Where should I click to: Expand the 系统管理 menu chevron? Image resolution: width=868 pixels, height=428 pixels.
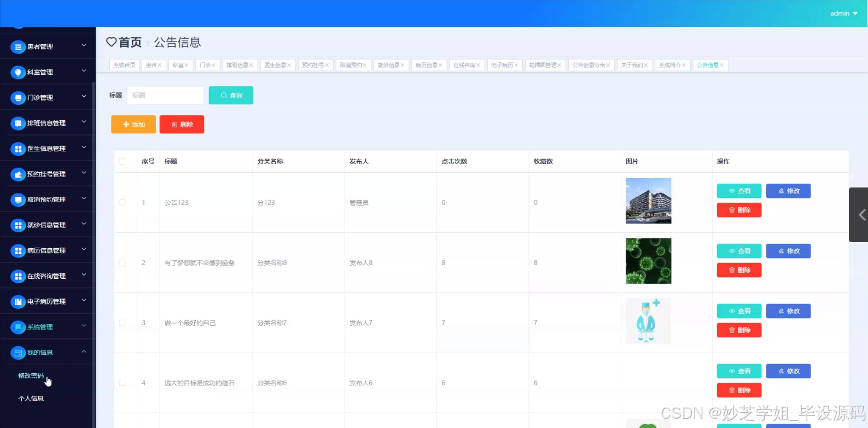click(x=84, y=326)
